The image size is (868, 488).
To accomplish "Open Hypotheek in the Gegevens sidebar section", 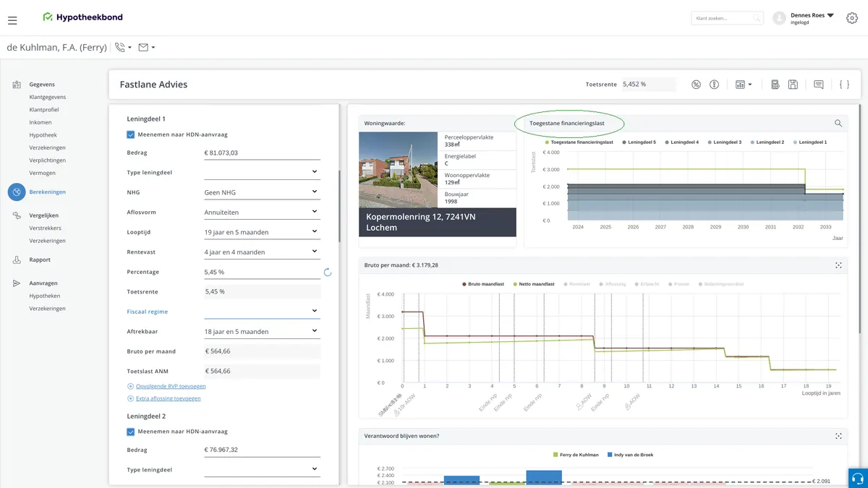I will coord(43,135).
